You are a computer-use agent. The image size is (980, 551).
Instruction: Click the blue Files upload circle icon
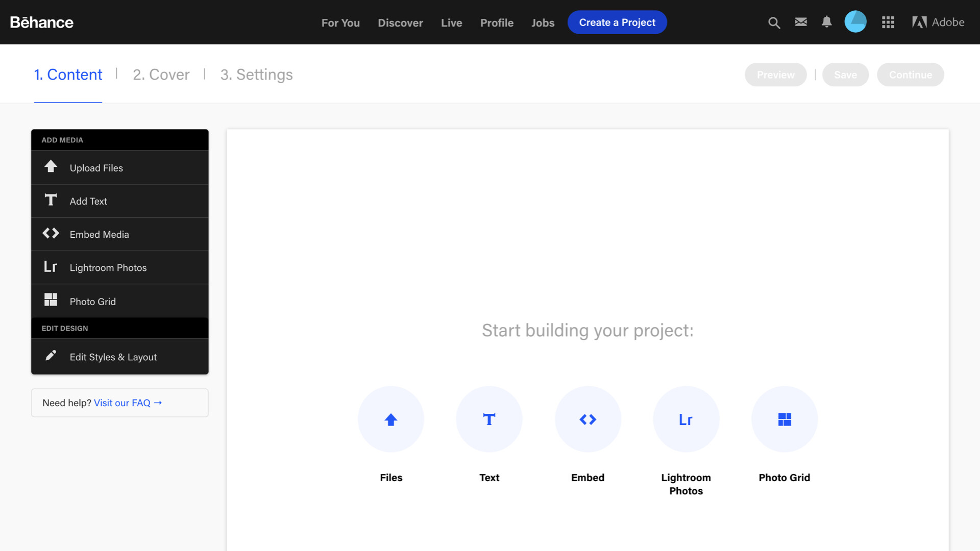pyautogui.click(x=391, y=419)
